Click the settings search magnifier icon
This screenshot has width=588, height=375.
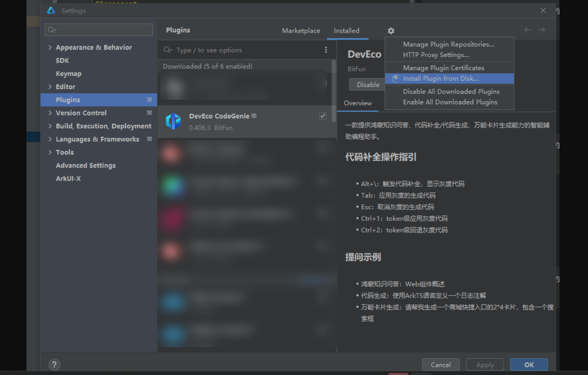52,30
